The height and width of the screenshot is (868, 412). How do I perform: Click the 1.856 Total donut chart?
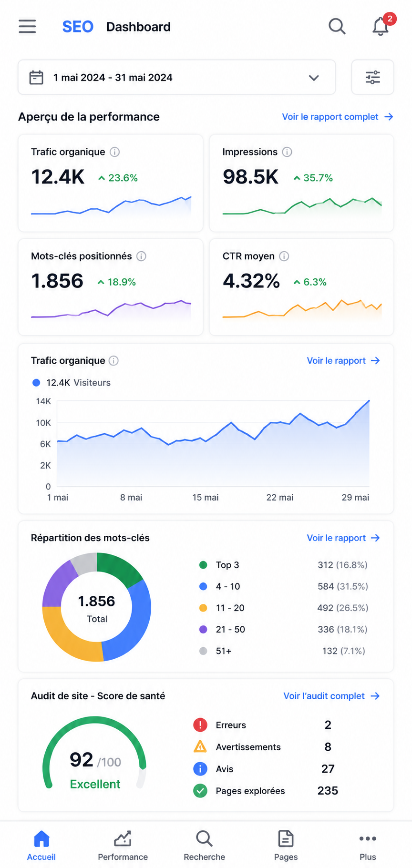pyautogui.click(x=97, y=607)
